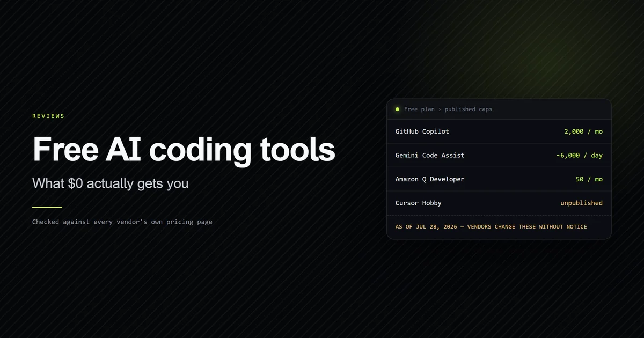Click 'Checked against every vendor's own pricing page'
The width and height of the screenshot is (644, 338).
coord(122,222)
